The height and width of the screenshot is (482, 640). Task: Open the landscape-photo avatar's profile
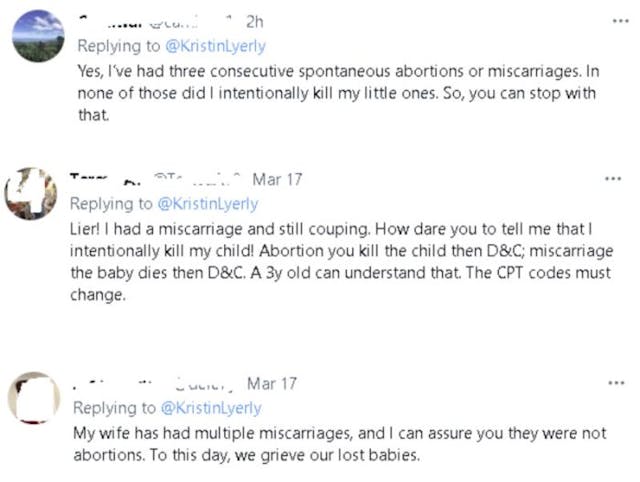[x=38, y=37]
